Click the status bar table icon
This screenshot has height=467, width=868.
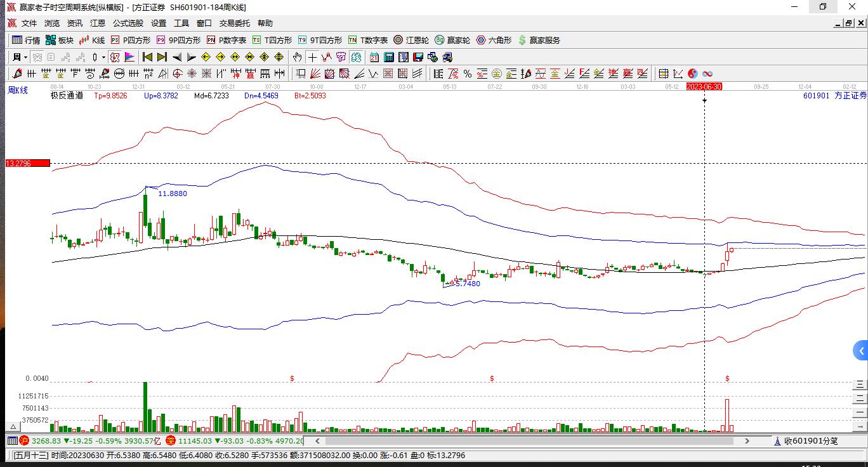point(12,440)
